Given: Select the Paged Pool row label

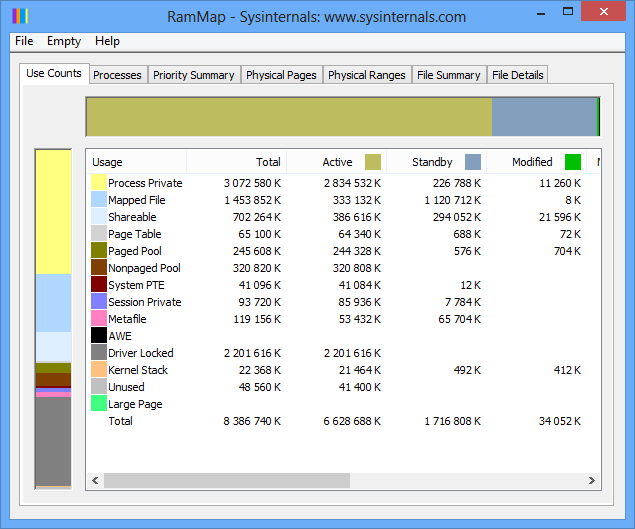Looking at the screenshot, I should click(x=134, y=251).
